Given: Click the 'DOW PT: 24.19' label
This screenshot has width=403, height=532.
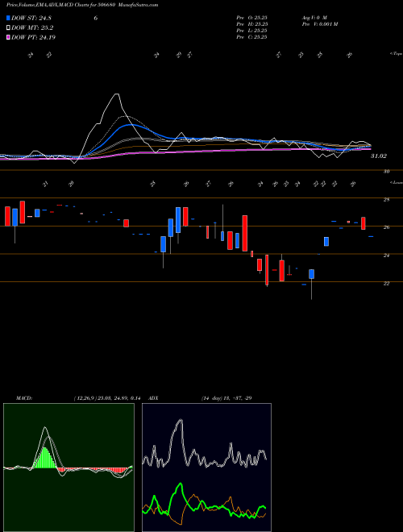Looking at the screenshot, I should point(33,37).
